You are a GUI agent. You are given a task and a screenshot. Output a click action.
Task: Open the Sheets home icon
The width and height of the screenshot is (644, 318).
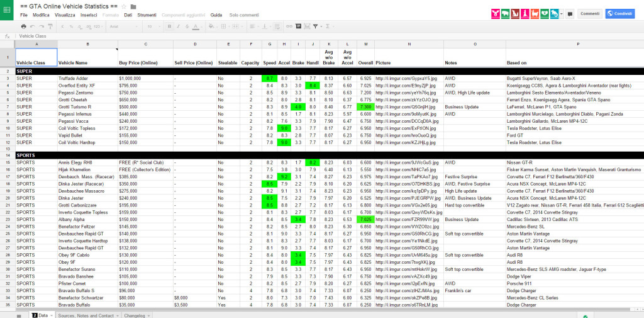point(7,10)
